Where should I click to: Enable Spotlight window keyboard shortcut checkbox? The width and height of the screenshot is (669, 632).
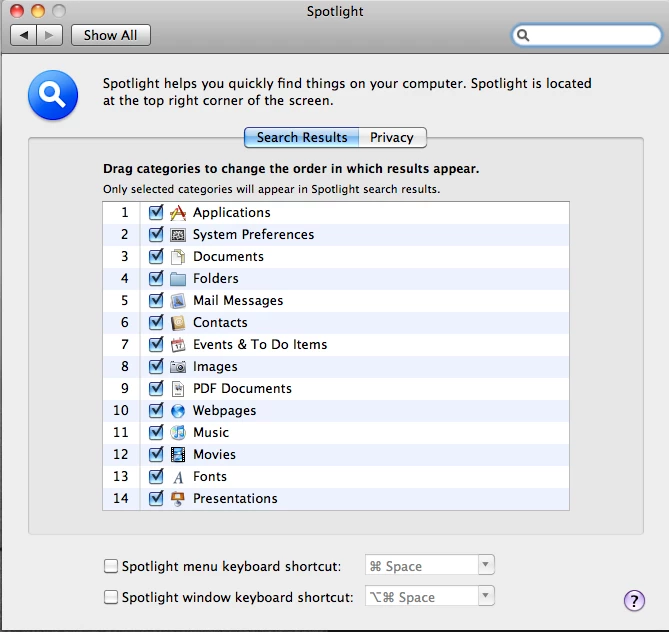pos(111,597)
